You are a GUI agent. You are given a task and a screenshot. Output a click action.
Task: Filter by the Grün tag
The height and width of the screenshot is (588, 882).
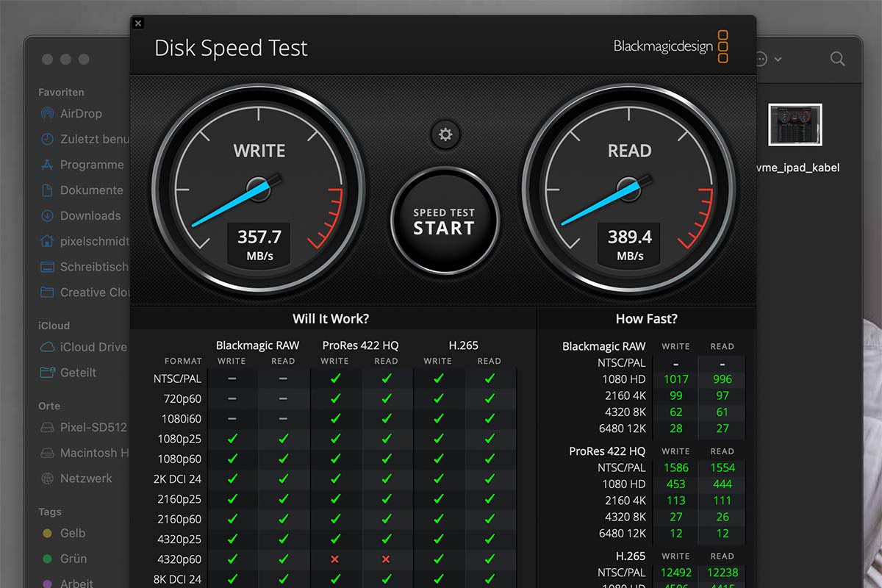[73, 559]
